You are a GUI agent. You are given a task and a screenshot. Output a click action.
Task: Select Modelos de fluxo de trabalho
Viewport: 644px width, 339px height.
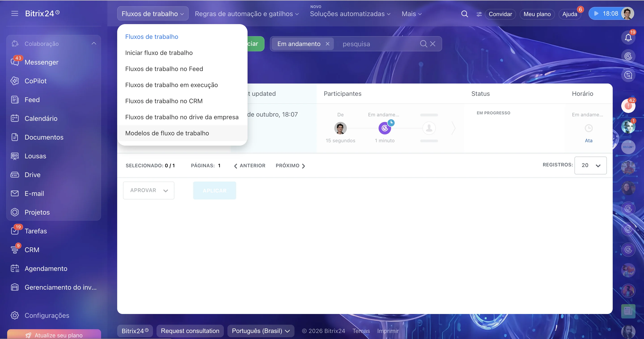[182, 133]
